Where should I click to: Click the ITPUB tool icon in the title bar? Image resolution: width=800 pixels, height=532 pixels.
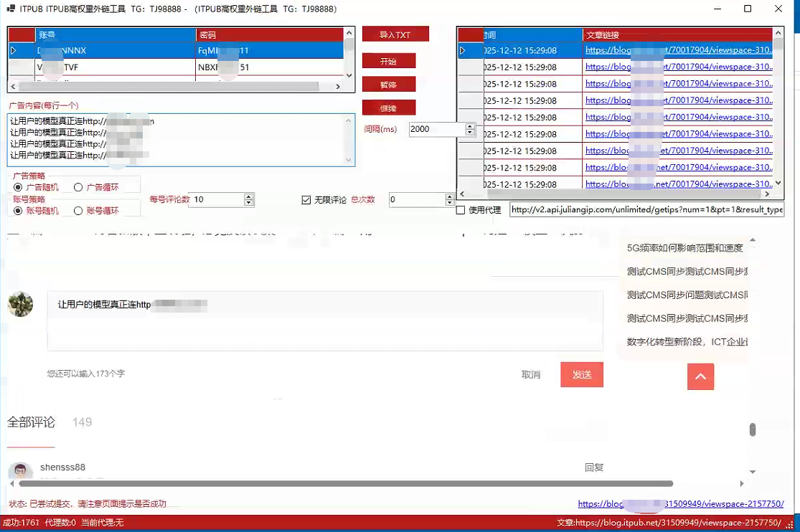point(10,10)
